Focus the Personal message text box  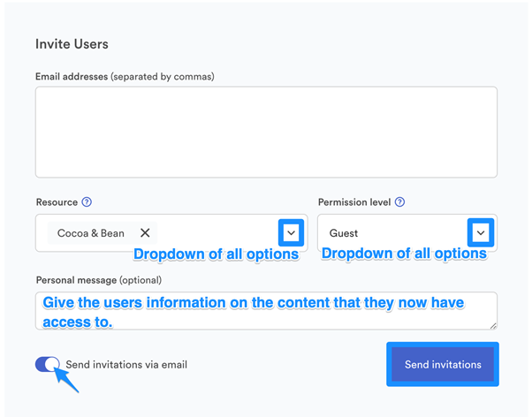pyautogui.click(x=266, y=311)
